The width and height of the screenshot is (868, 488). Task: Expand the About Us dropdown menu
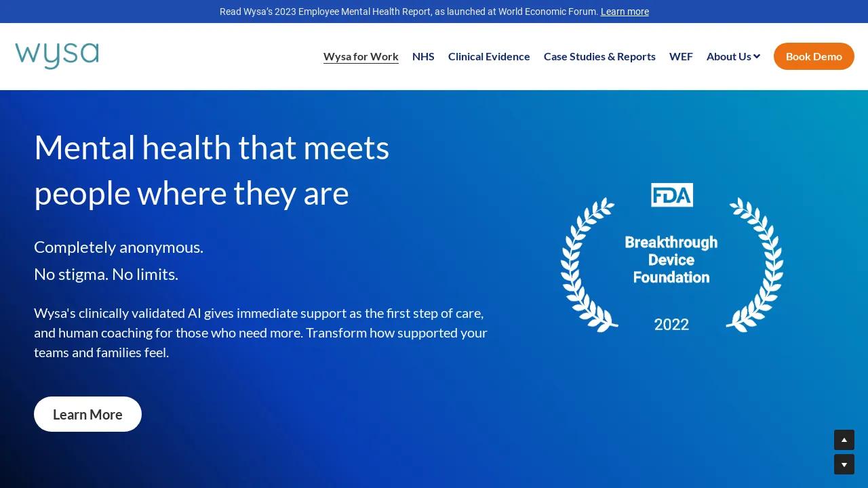733,56
